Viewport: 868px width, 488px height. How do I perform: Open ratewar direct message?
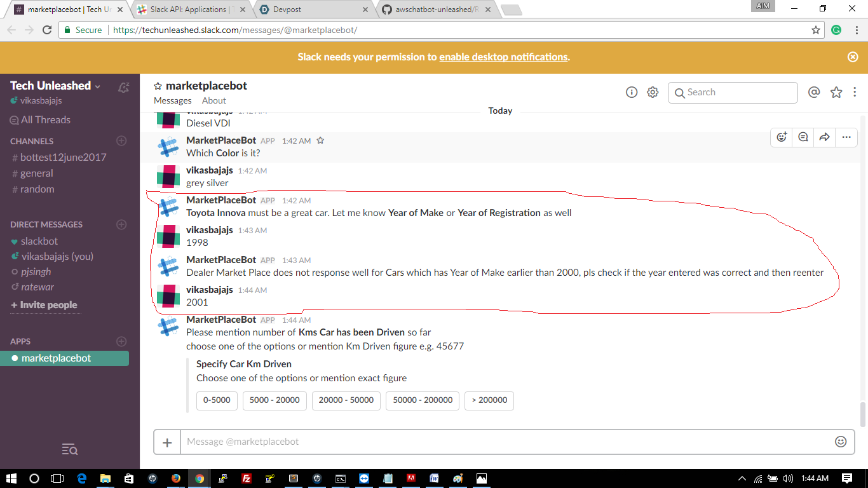(37, 287)
